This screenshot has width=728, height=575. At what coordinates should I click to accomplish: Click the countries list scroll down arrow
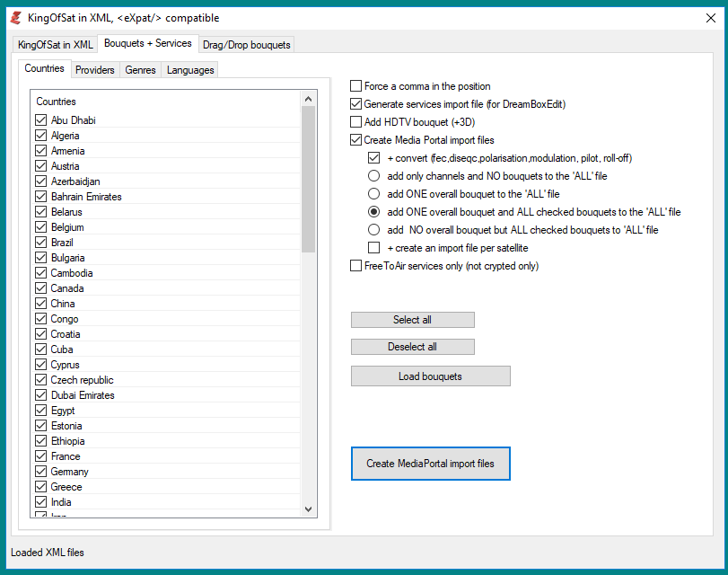pyautogui.click(x=308, y=509)
